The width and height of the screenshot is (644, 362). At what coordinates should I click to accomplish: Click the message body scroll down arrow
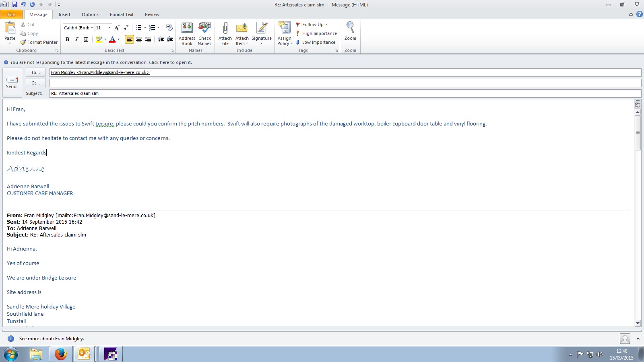638,323
